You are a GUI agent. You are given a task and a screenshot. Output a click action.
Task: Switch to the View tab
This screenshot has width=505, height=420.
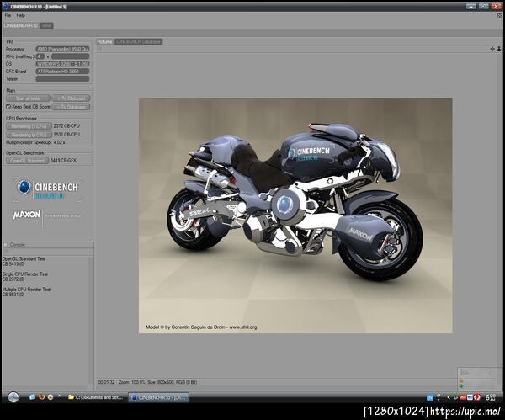[x=47, y=25]
